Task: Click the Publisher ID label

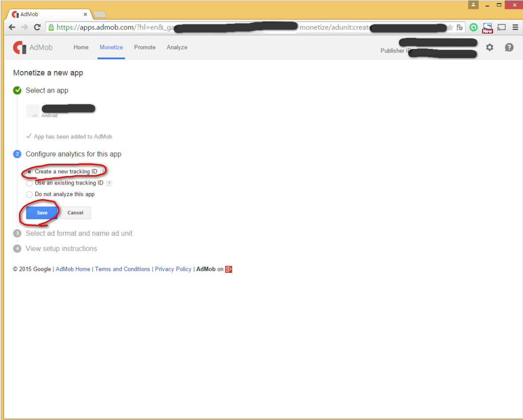Action: [x=395, y=51]
